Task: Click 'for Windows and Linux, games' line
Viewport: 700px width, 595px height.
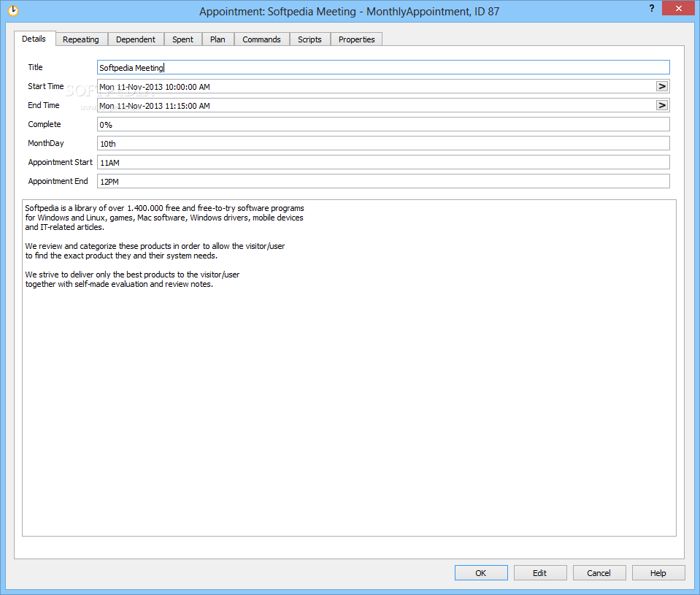Action: click(x=164, y=218)
